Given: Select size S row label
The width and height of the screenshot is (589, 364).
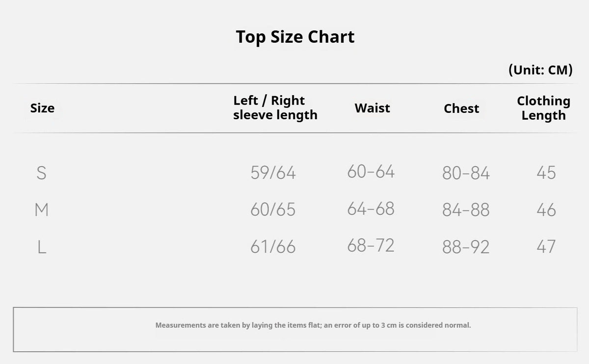Looking at the screenshot, I should pyautogui.click(x=42, y=173).
